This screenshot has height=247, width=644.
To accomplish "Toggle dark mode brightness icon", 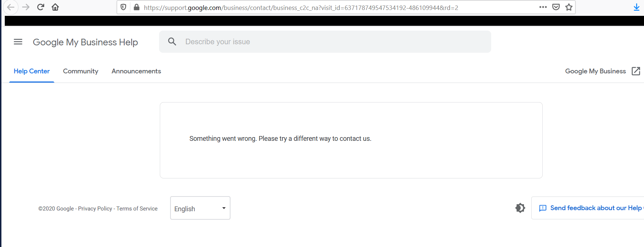I will click(520, 208).
